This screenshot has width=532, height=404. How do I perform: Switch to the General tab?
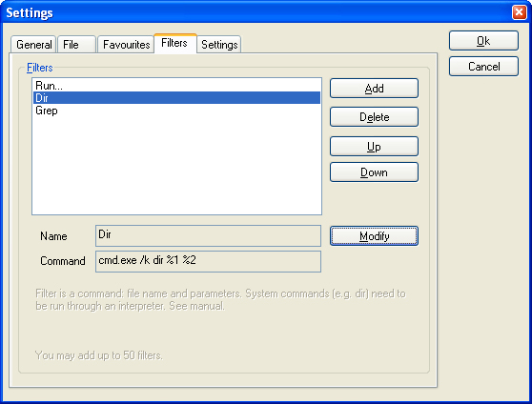(33, 45)
